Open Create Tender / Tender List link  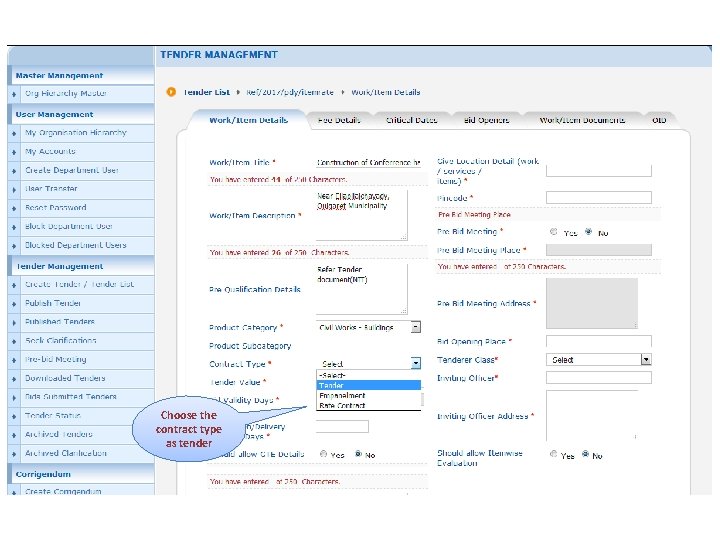point(79,284)
